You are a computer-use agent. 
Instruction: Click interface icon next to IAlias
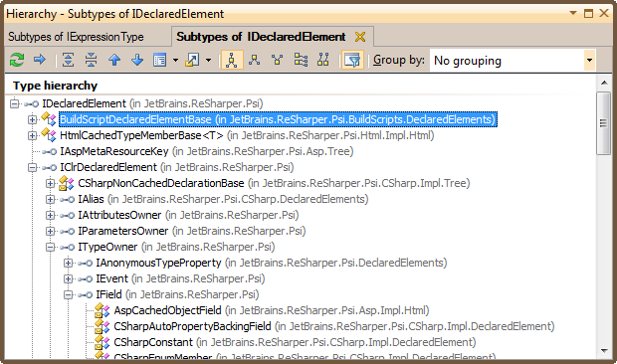click(x=68, y=200)
